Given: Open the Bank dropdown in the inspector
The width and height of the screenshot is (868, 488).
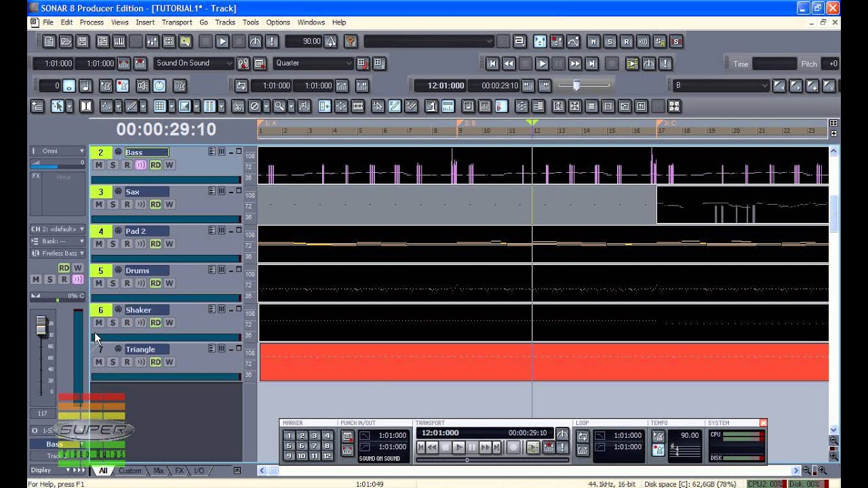Looking at the screenshot, I should click(x=58, y=241).
